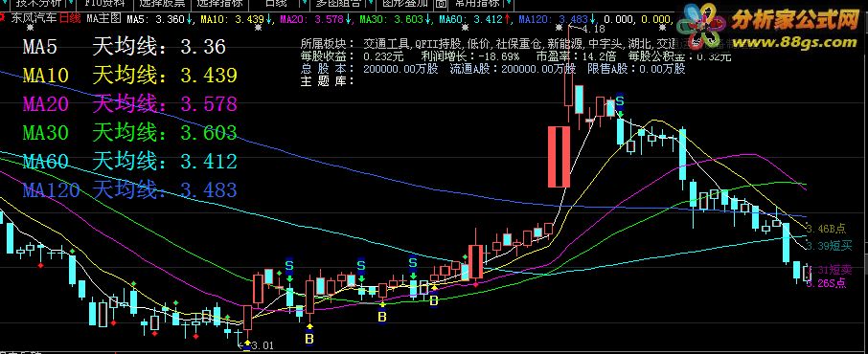Expand the dropdown arrow beside 技术分析
Screen dimensions: 868x354
70,2
